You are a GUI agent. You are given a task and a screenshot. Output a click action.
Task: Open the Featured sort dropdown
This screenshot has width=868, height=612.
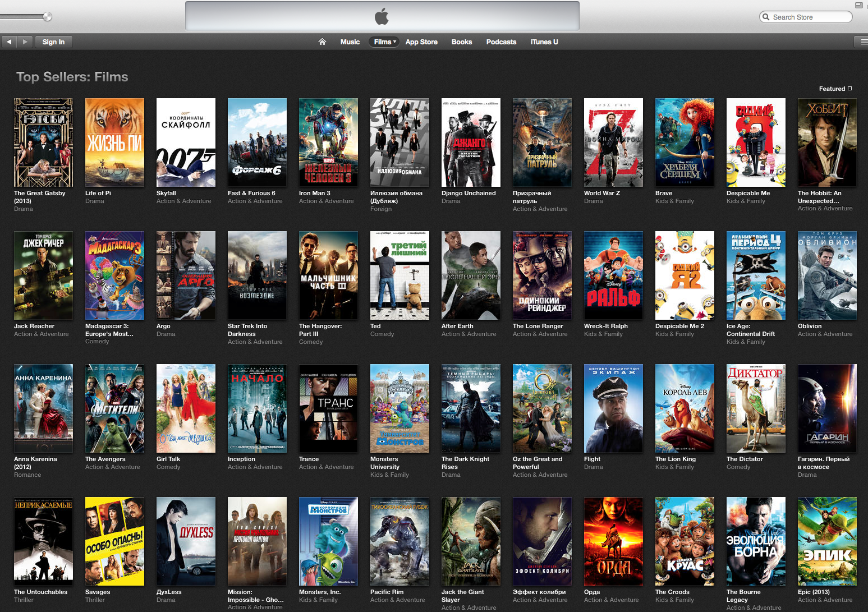click(x=835, y=89)
